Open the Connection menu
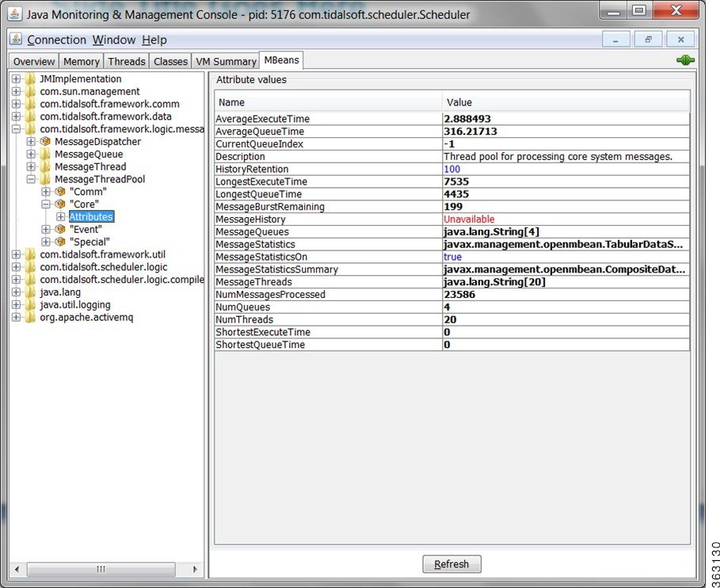 pyautogui.click(x=56, y=40)
